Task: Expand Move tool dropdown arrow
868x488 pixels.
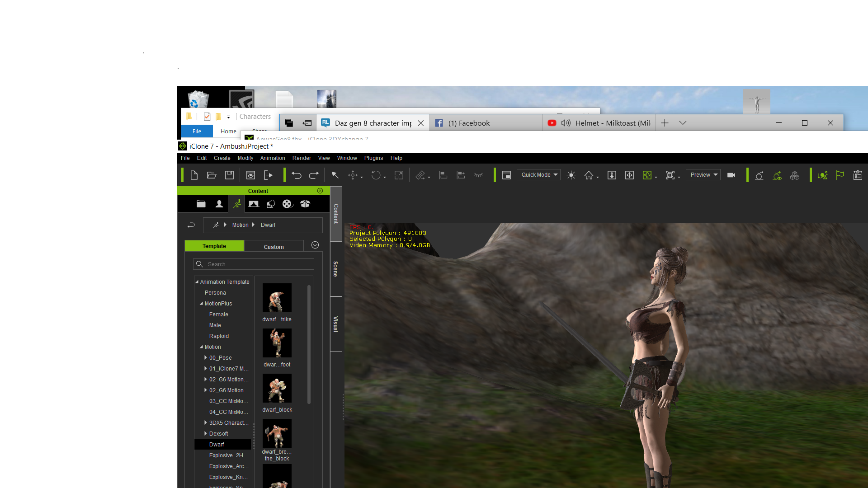Action: pyautogui.click(x=362, y=178)
